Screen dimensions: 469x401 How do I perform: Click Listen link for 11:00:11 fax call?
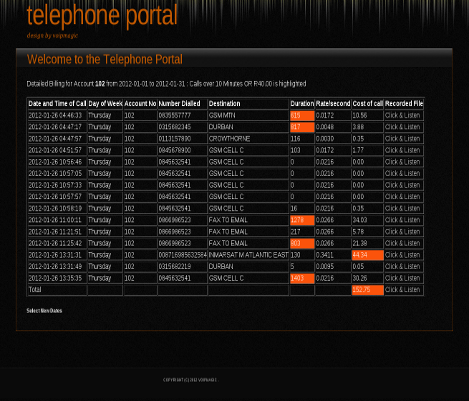[x=402, y=220]
